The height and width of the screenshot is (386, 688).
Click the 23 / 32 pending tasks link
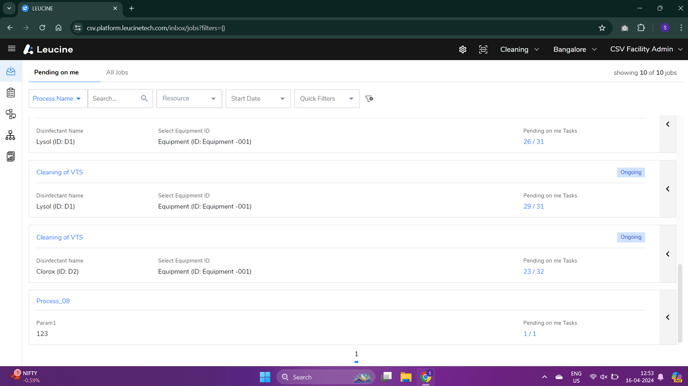click(534, 272)
